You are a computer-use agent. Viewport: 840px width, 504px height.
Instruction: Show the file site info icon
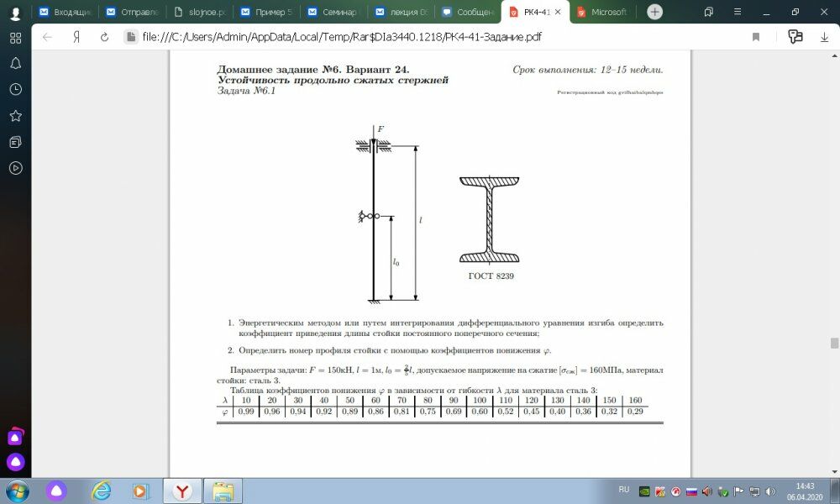click(x=130, y=37)
